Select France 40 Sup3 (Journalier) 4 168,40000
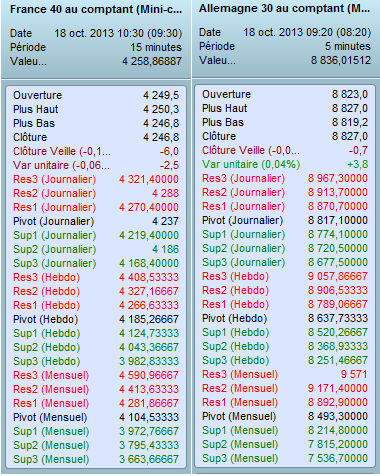380x476 pixels. [96, 263]
